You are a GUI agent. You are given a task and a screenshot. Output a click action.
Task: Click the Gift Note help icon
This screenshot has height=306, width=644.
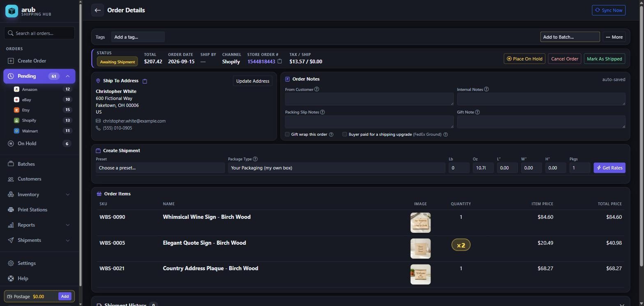(477, 112)
